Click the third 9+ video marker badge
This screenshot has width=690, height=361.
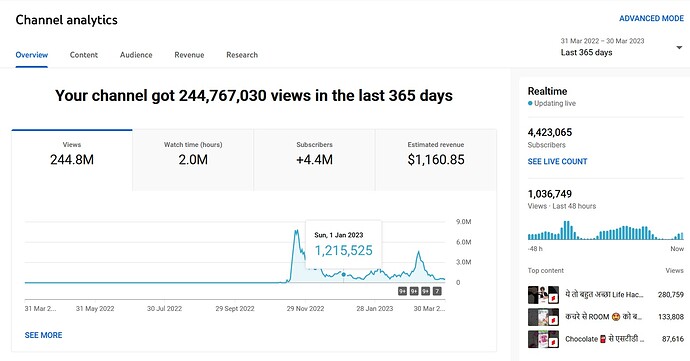click(x=425, y=291)
